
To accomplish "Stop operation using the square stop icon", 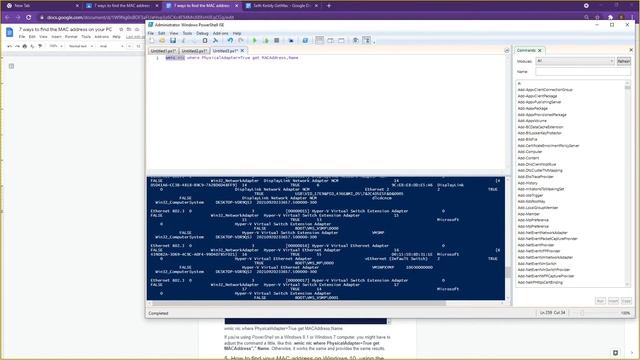I will pyautogui.click(x=277, y=41).
